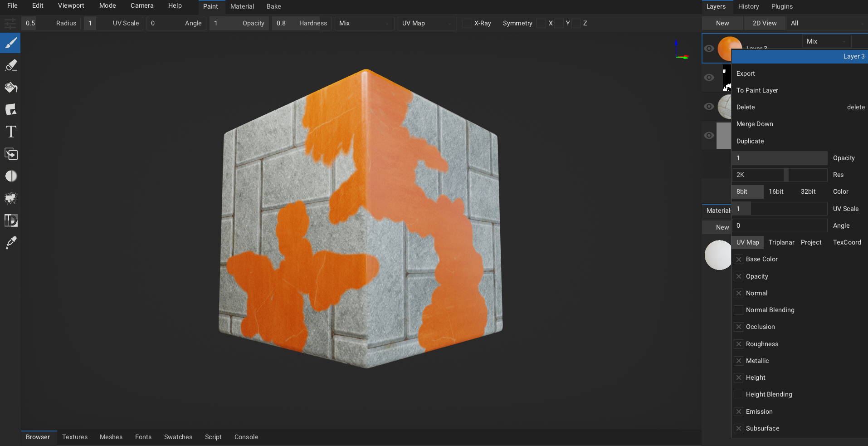Image resolution: width=868 pixels, height=446 pixels.
Task: Select Triplanar mapping option
Action: click(781, 242)
